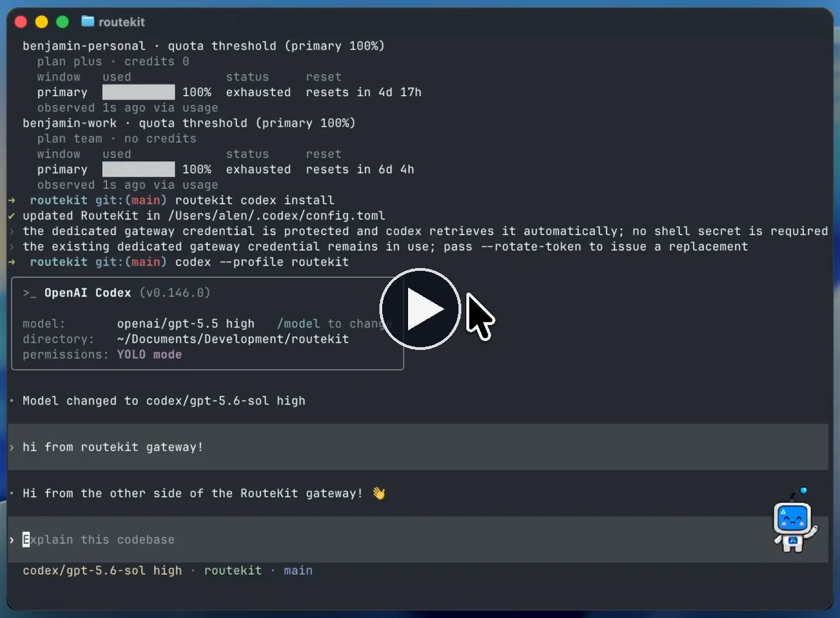Minimize the terminal using the yellow button
This screenshot has height=618, width=840.
click(41, 22)
